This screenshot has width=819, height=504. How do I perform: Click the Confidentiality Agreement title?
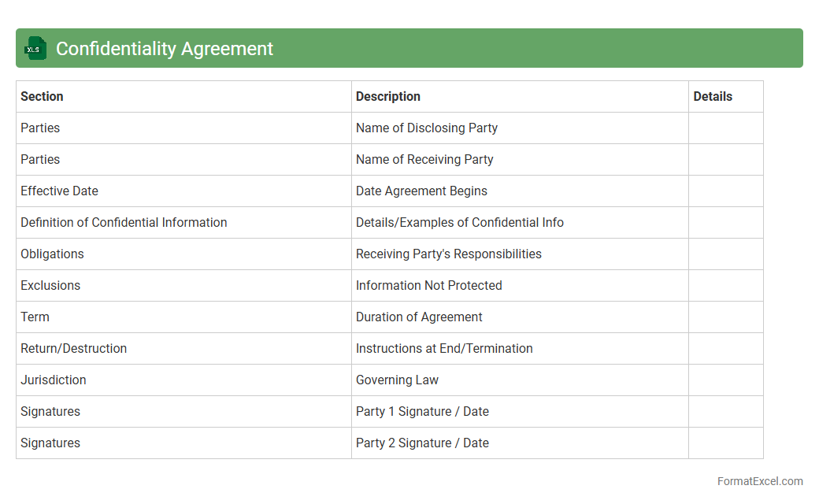tap(165, 49)
